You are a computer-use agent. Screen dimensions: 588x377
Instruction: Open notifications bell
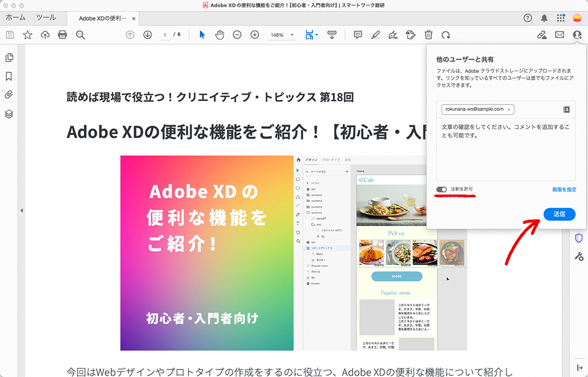(544, 18)
